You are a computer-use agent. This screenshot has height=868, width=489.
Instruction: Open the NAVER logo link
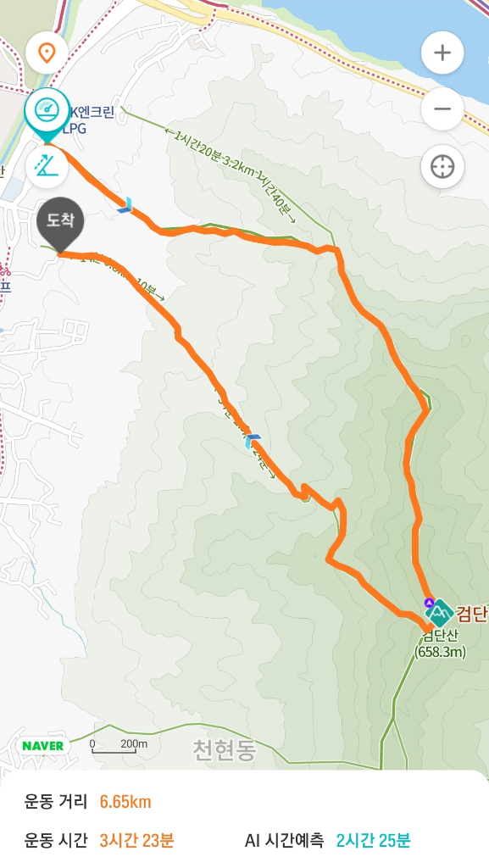43,746
